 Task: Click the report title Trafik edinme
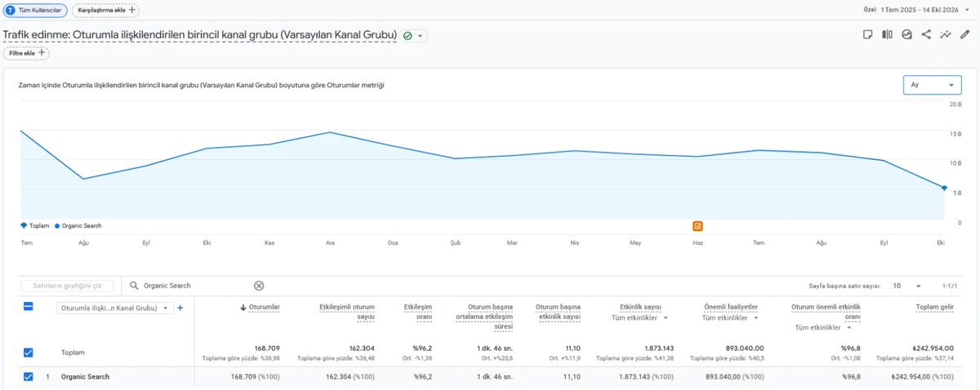[200, 35]
